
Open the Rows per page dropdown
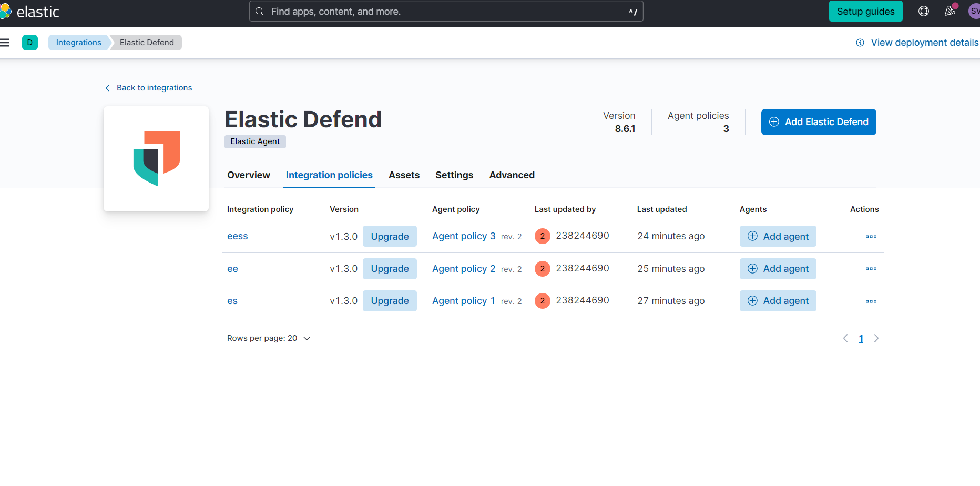click(269, 338)
